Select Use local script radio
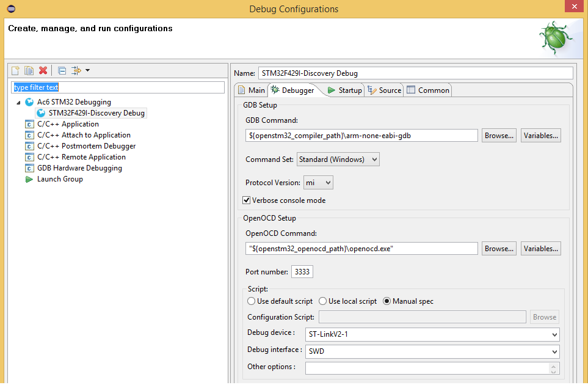588x385 pixels. (322, 301)
